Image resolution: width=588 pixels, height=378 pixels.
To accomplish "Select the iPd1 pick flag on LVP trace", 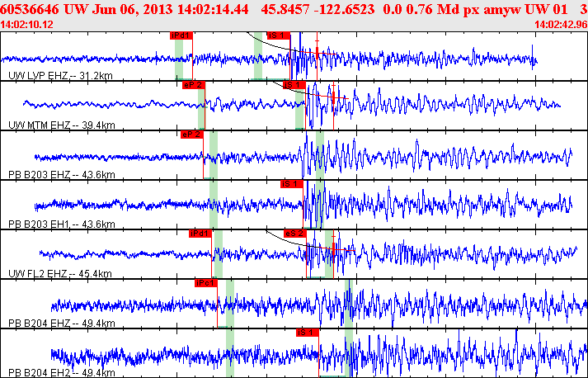I will 181,35.
